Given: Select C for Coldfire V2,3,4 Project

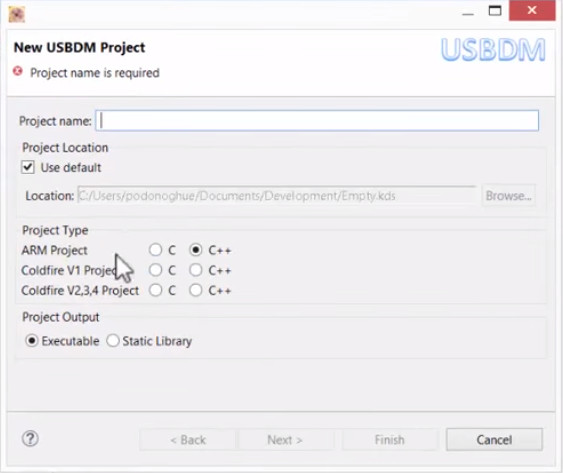Looking at the screenshot, I should pos(155,290).
